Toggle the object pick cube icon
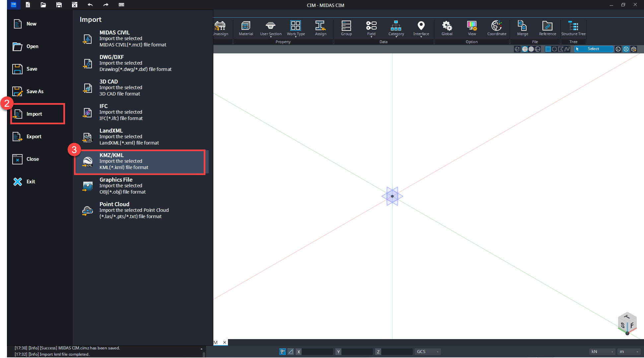The width and height of the screenshot is (644, 358). point(634,49)
